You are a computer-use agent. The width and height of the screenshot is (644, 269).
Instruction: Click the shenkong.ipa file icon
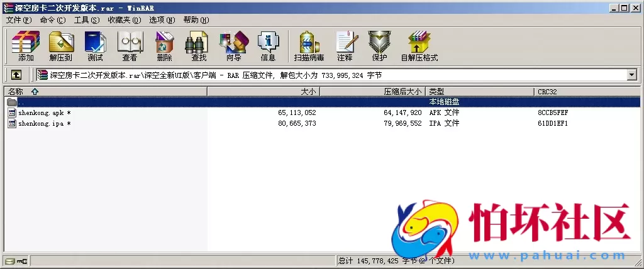(x=13, y=123)
